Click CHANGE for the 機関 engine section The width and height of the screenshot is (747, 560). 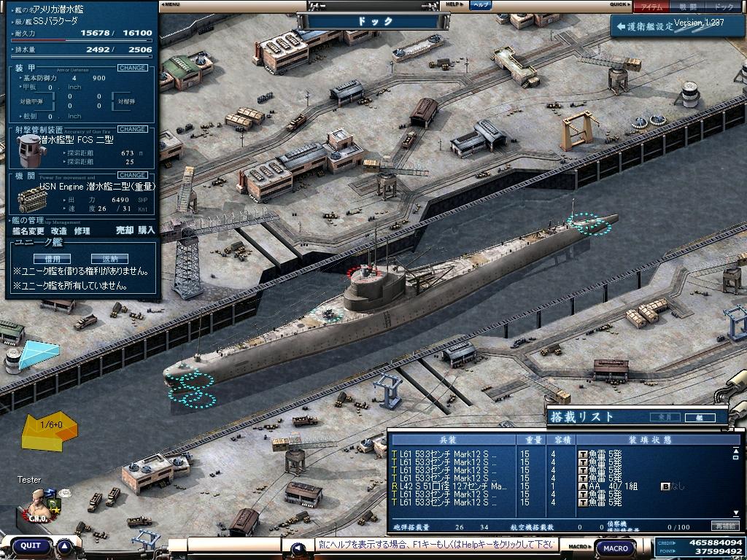(x=133, y=175)
